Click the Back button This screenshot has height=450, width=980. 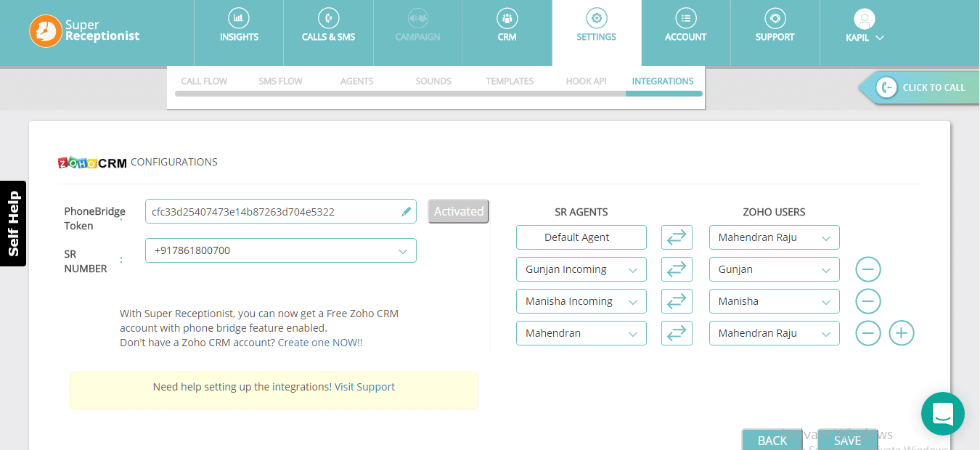tap(772, 440)
